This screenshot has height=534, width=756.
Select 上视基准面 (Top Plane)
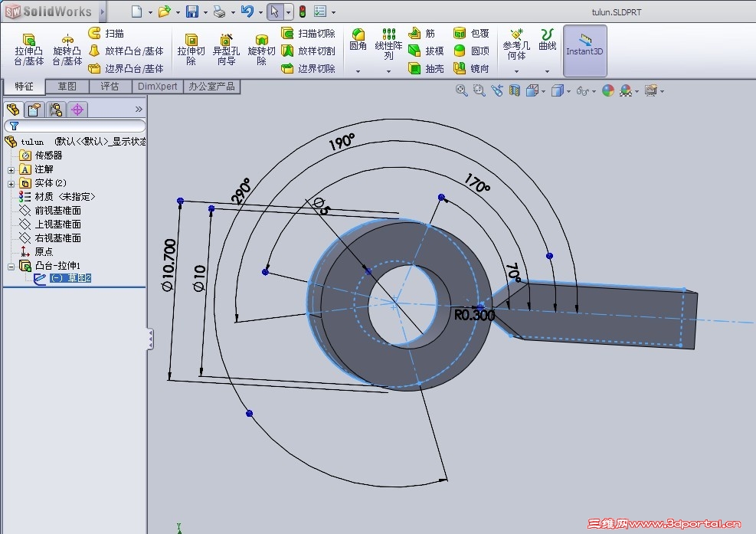[50, 224]
